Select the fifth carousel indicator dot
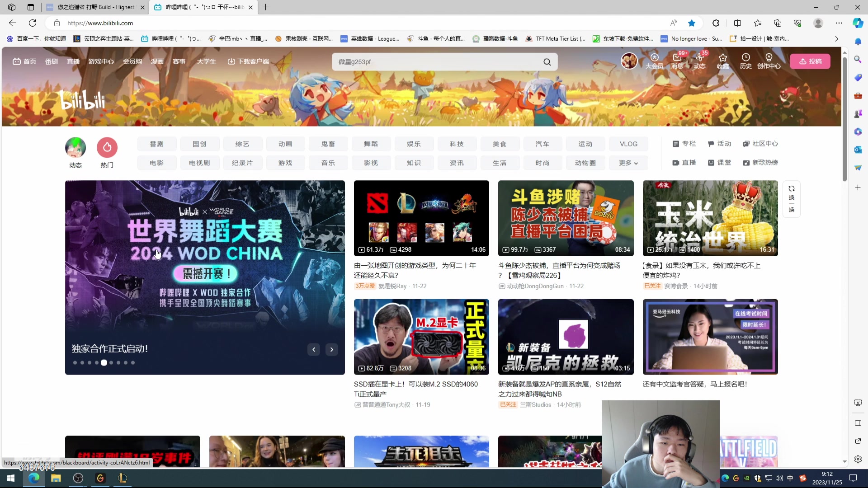Screen dimensions: 868x488 (x=104, y=362)
